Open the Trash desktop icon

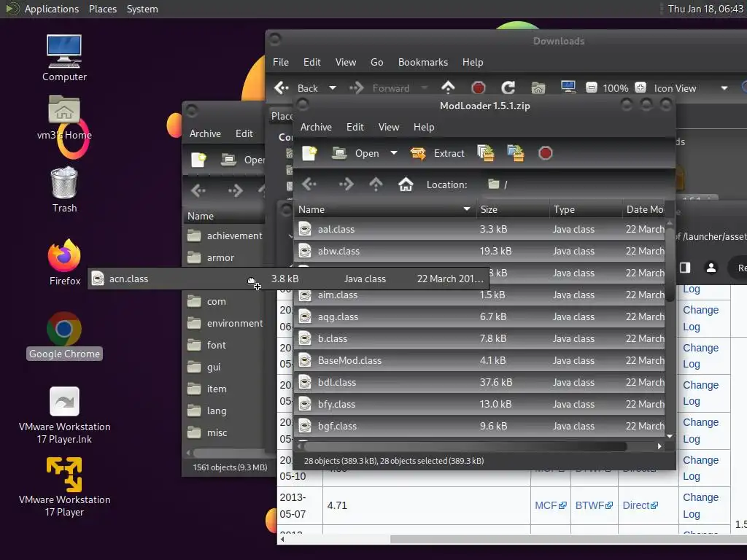click(64, 190)
